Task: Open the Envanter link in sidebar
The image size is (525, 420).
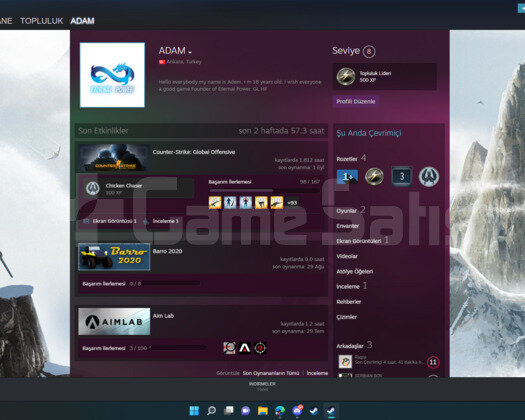Action: [x=348, y=226]
